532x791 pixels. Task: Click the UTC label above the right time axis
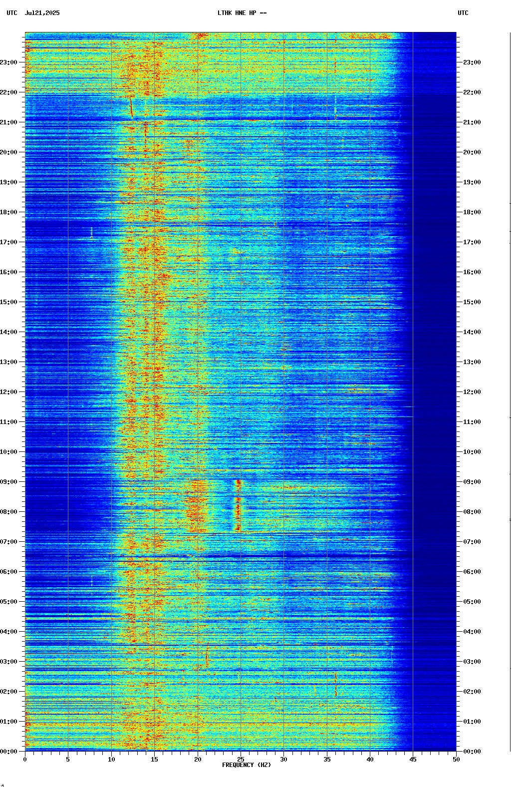tap(463, 13)
